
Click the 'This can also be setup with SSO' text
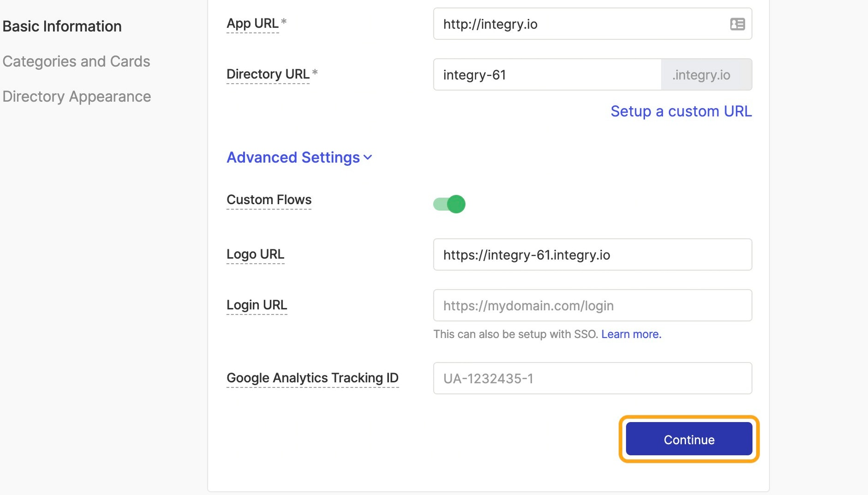pyautogui.click(x=515, y=334)
